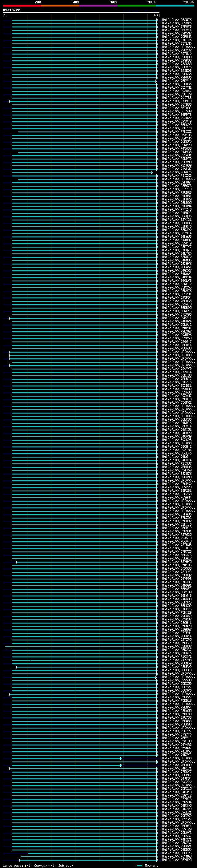This screenshot has height=868, width=197.
Task: Select the UniRef100_Q4R4D3 label
Action: tap(177, 599)
